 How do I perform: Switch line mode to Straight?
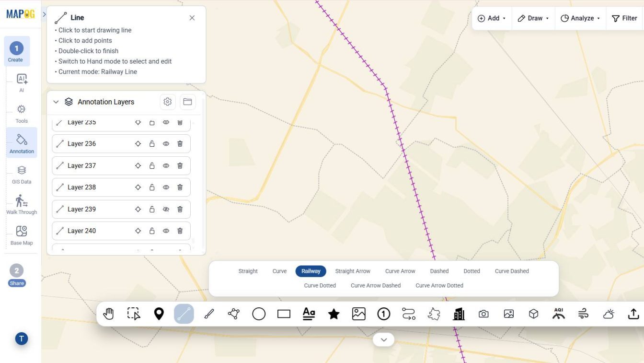tap(248, 271)
